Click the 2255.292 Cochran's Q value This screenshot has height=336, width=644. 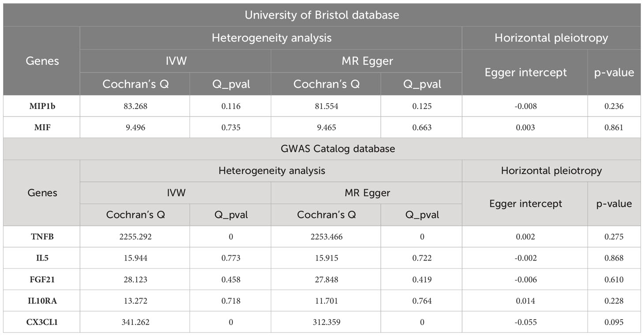click(135, 237)
